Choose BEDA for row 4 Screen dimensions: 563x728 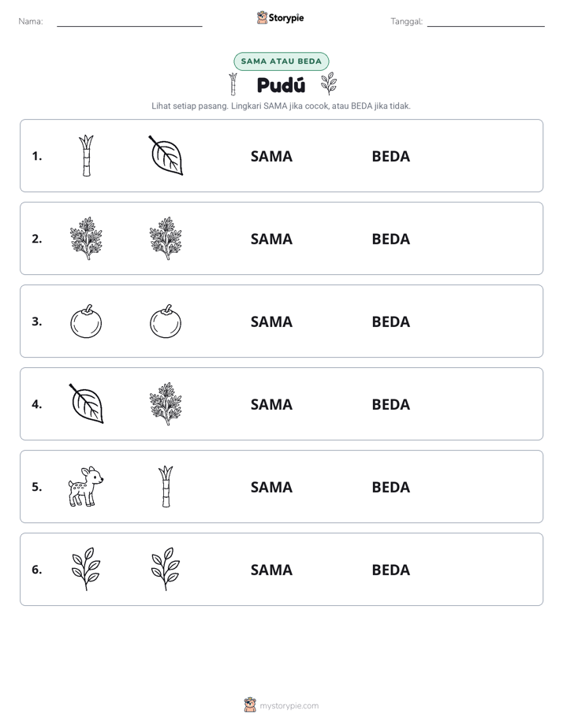[x=391, y=404]
